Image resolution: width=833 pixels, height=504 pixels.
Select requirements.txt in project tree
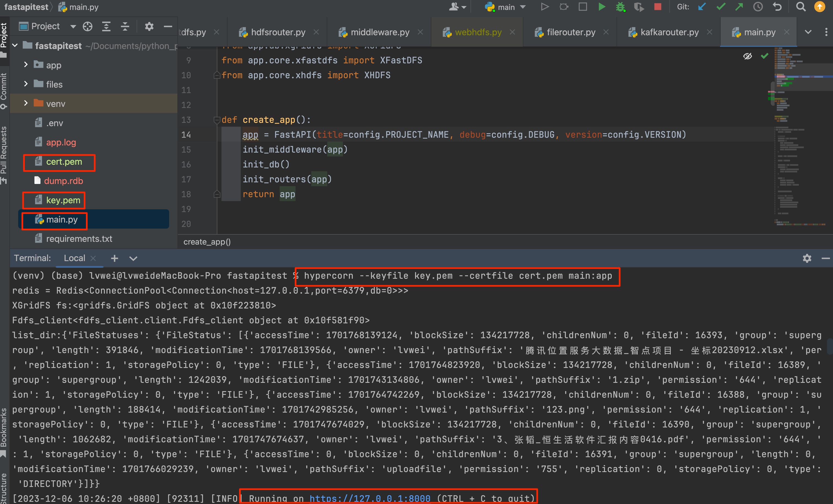pyautogui.click(x=73, y=239)
